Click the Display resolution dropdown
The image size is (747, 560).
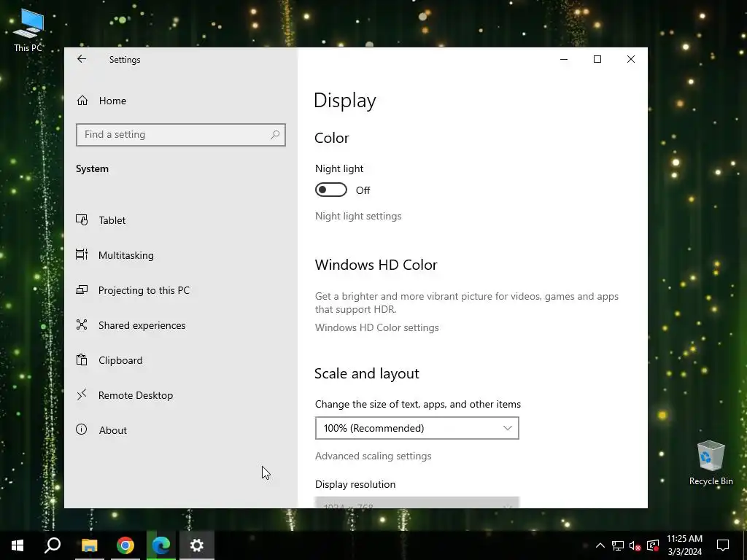pyautogui.click(x=417, y=502)
